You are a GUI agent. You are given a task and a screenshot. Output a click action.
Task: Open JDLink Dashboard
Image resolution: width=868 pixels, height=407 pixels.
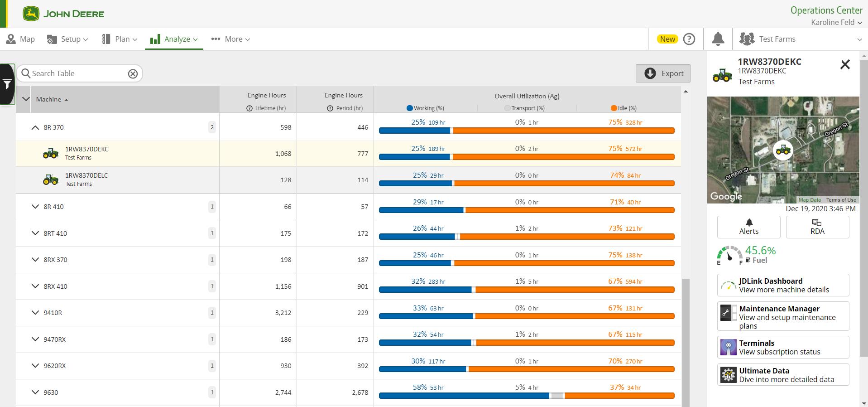783,285
